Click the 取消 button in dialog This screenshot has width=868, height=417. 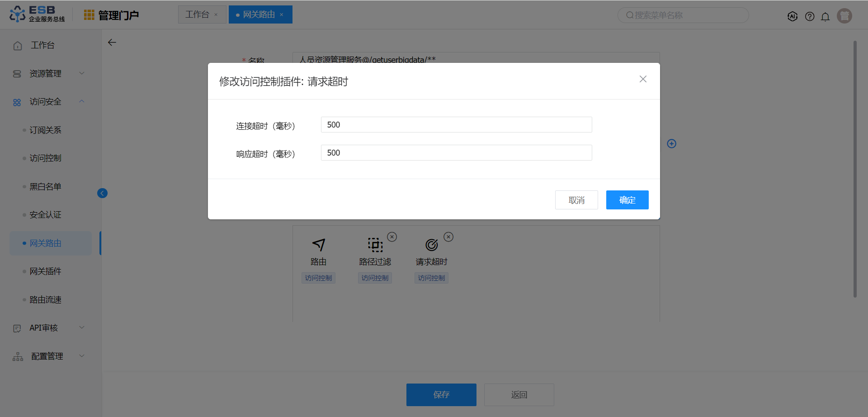click(576, 200)
